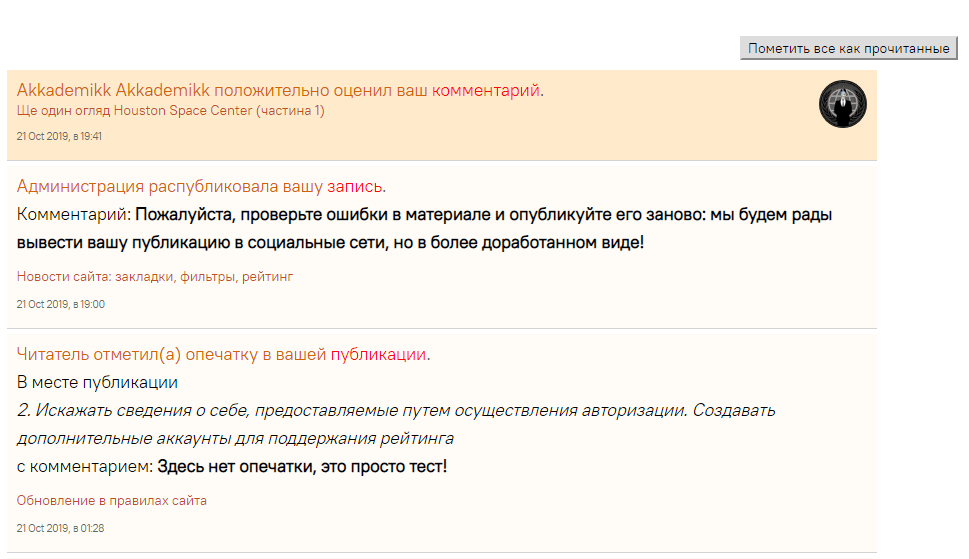Click the "Комментарий:" label in second notification
This screenshot has height=559, width=969.
pos(73,214)
